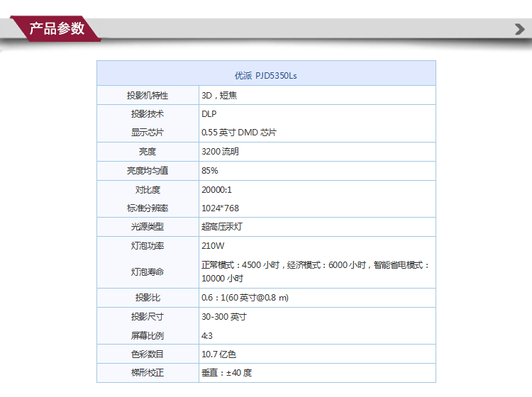The width and height of the screenshot is (532, 397).
Task: Select the 梯形校正 label
Action: click(x=148, y=373)
